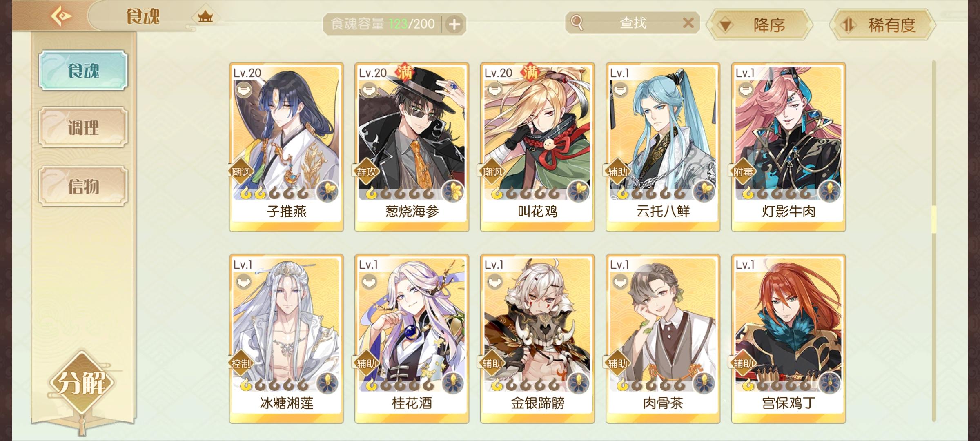Tap the 辅助 role badge on 云托八鲜

(x=617, y=172)
